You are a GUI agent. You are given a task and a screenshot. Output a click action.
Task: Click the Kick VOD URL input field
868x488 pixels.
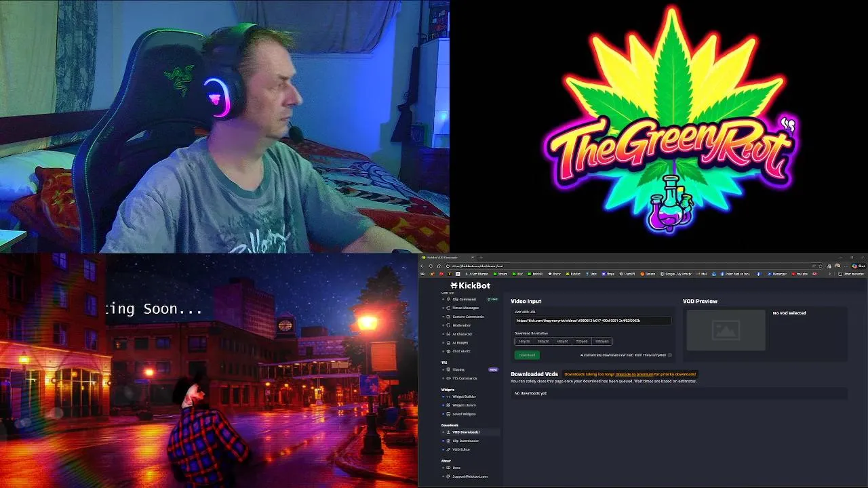pyautogui.click(x=593, y=321)
